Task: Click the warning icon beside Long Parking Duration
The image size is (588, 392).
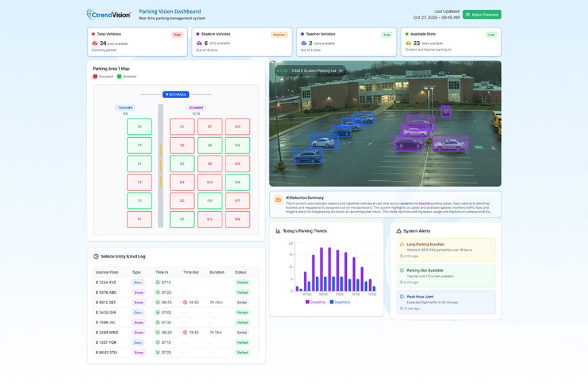Action: point(401,244)
